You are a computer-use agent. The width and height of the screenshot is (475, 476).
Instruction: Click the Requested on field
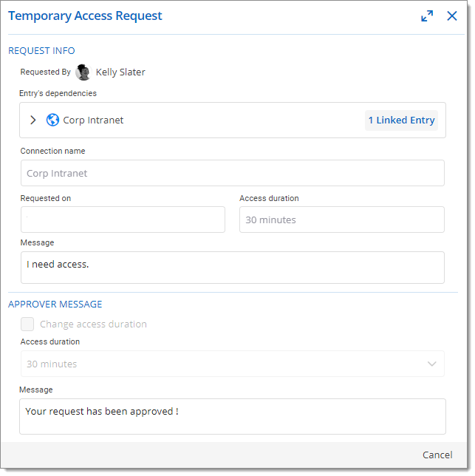pos(123,220)
